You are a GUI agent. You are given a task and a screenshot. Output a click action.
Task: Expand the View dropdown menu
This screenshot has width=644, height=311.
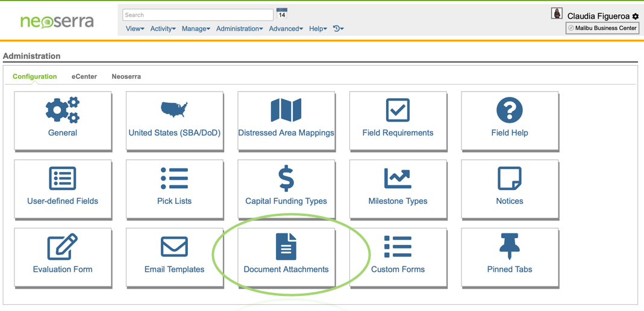pos(135,29)
